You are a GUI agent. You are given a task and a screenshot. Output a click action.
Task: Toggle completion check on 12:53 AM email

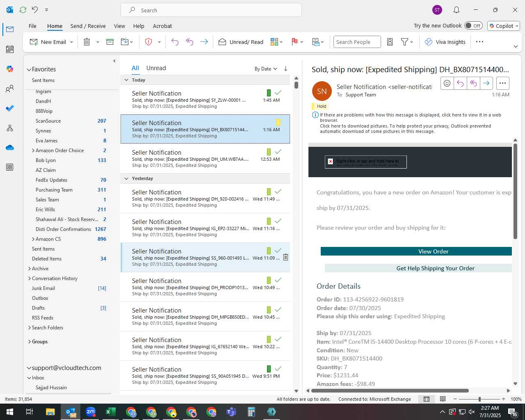click(278, 152)
